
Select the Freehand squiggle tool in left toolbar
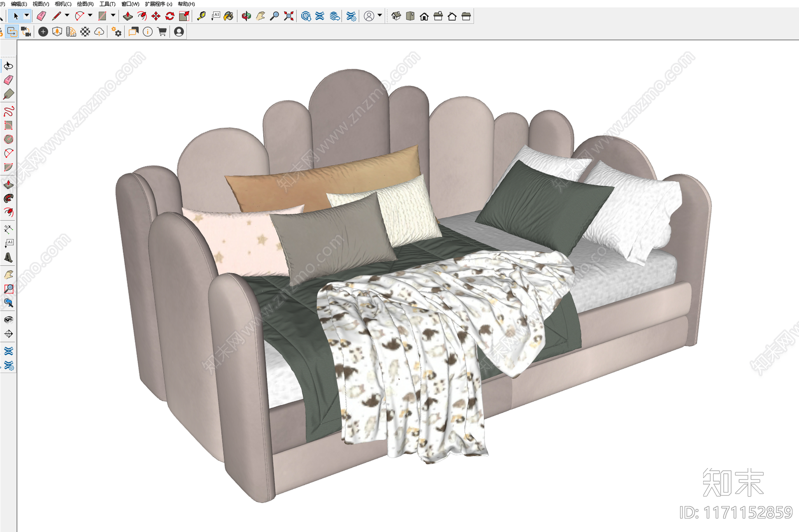[x=8, y=111]
